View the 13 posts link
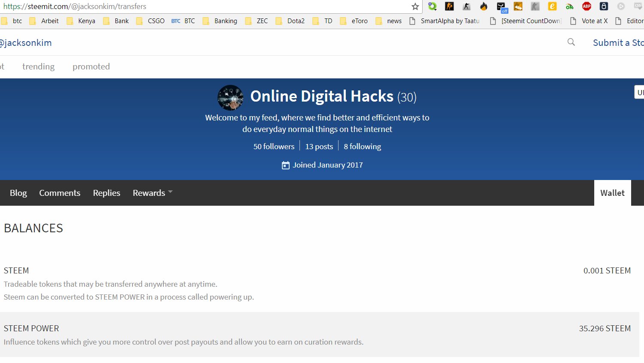 coord(319,147)
